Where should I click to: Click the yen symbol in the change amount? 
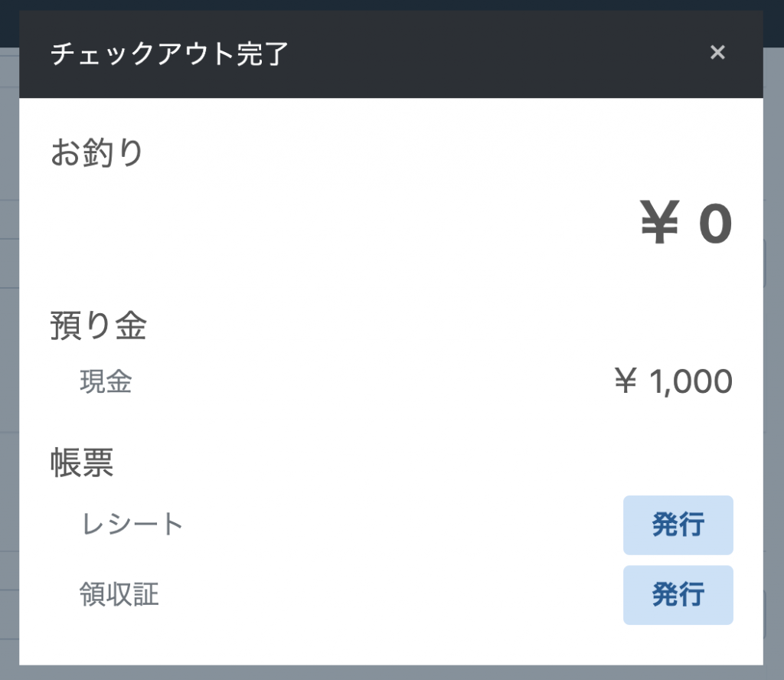pyautogui.click(x=659, y=225)
